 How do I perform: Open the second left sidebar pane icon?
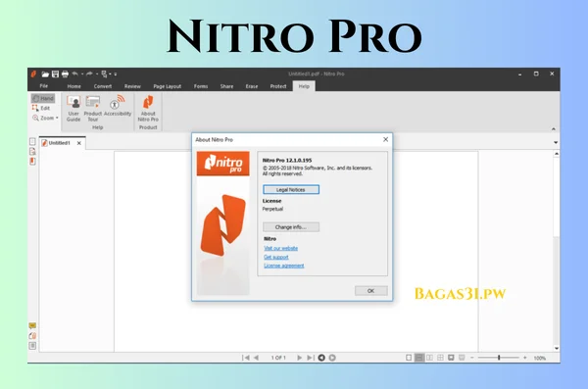[x=32, y=151]
